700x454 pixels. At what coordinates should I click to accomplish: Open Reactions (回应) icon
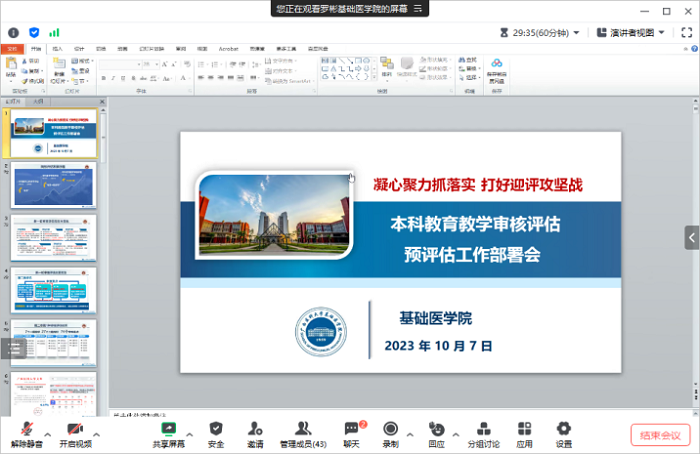click(436, 432)
